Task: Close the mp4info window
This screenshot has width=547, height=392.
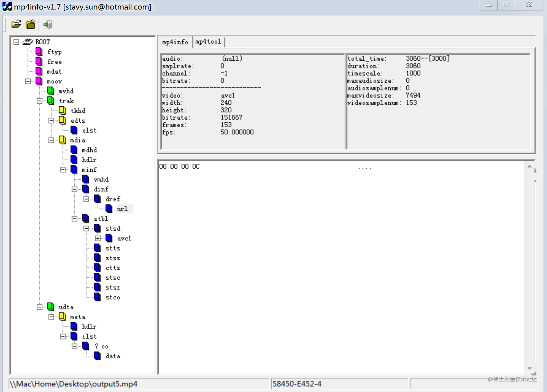Action: pyautogui.click(x=529, y=5)
